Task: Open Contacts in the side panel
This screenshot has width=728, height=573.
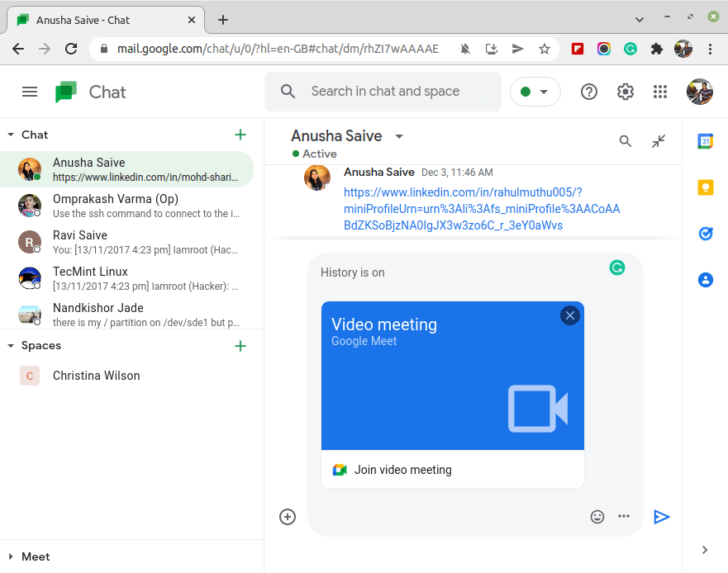Action: 705,280
